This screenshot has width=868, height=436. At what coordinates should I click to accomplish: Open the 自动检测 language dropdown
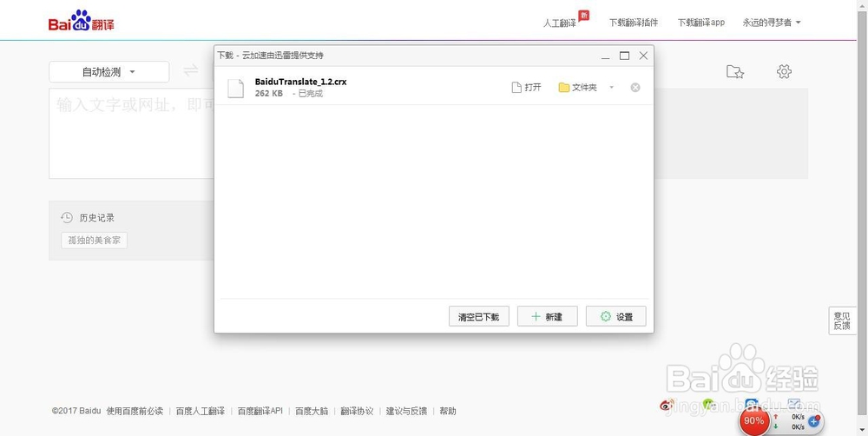point(109,72)
